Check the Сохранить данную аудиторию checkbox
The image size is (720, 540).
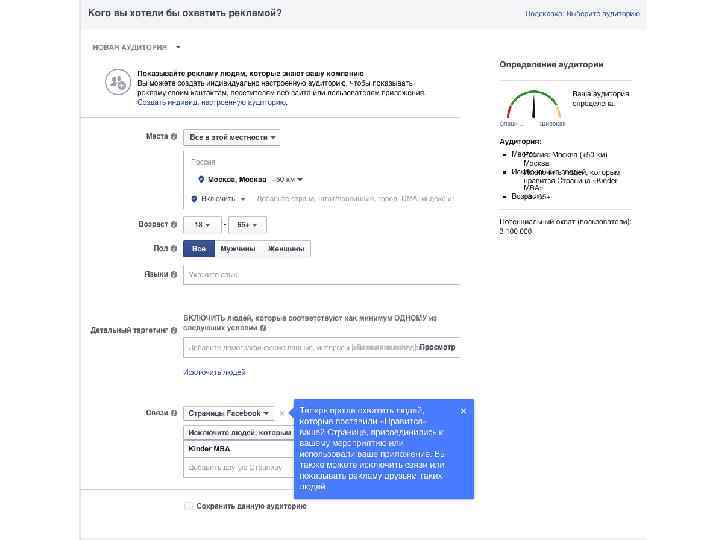click(188, 506)
